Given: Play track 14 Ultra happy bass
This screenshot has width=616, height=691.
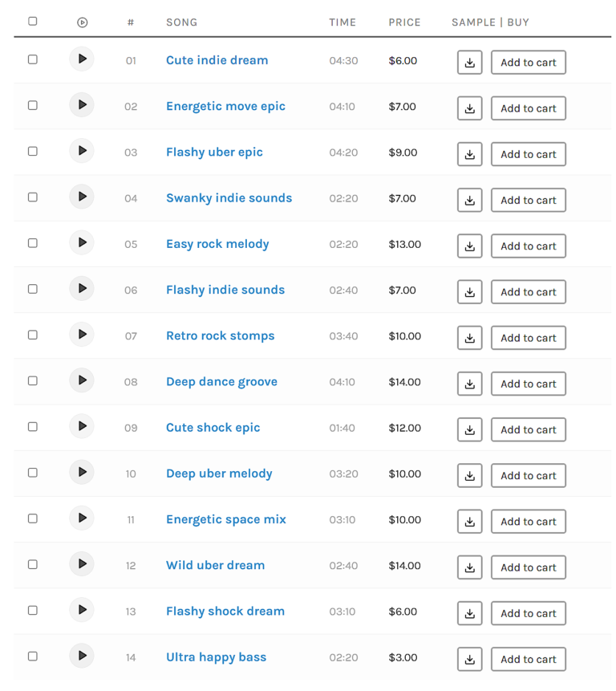Looking at the screenshot, I should pos(82,656).
